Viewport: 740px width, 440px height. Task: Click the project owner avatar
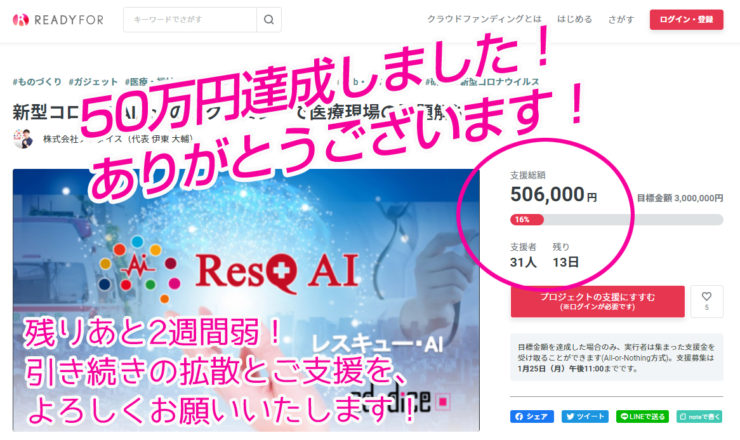(x=23, y=139)
